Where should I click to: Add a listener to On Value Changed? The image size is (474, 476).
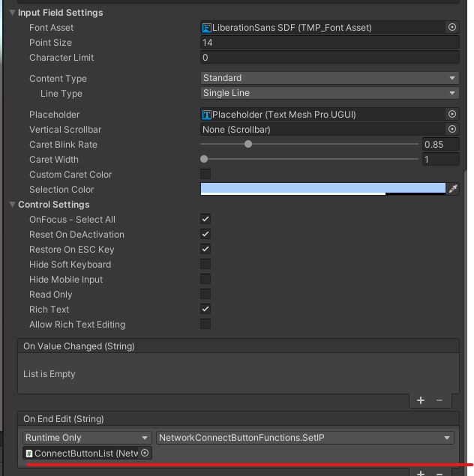tap(420, 400)
